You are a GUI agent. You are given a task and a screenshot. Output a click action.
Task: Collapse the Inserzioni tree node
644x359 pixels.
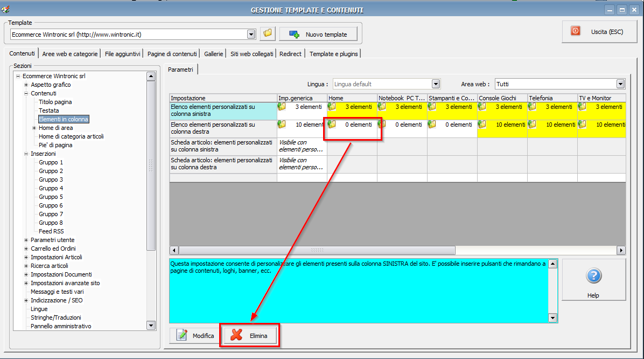26,154
